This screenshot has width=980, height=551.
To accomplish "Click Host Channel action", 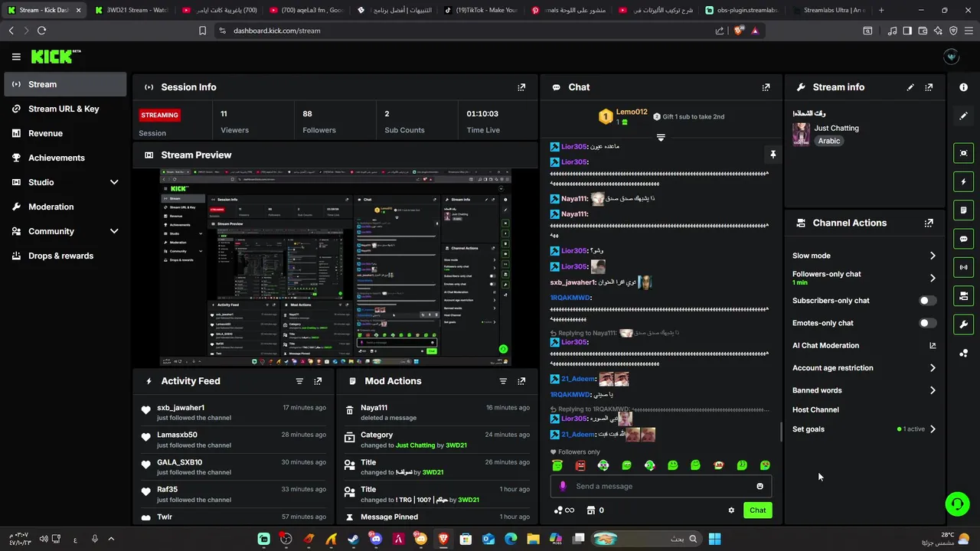I will click(x=815, y=410).
